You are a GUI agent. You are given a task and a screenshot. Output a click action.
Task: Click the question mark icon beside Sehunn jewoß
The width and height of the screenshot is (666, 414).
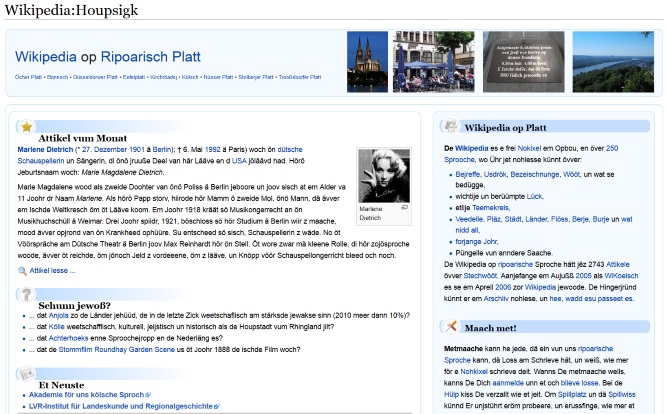pyautogui.click(x=27, y=294)
